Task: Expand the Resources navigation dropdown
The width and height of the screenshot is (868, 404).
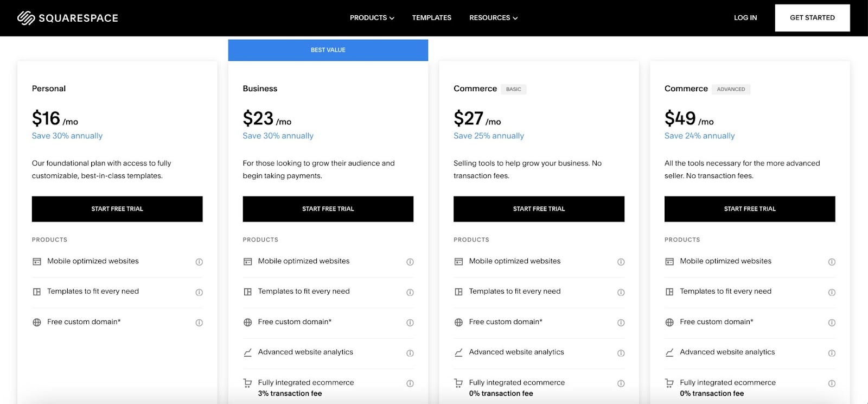Action: [493, 17]
